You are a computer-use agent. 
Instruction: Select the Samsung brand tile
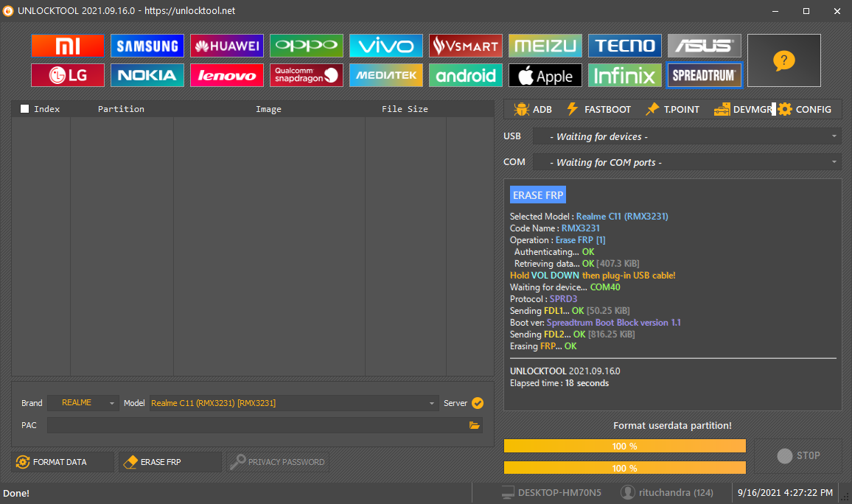pos(147,46)
